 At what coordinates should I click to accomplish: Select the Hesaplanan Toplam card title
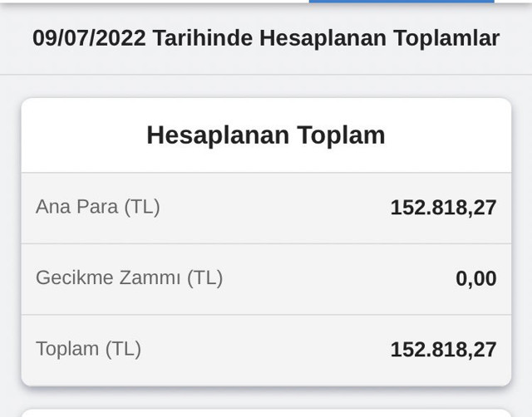click(x=266, y=135)
